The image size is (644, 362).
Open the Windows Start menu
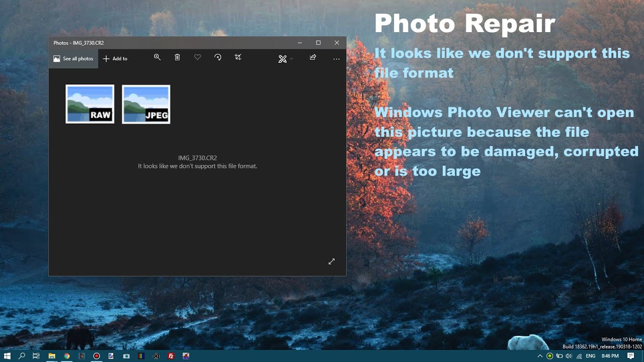pos(7,356)
